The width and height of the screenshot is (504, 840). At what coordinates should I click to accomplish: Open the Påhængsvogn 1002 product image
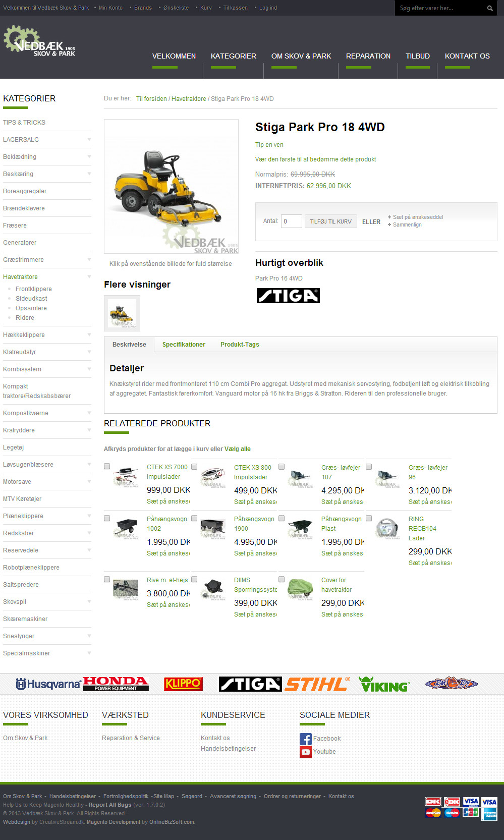(x=126, y=528)
